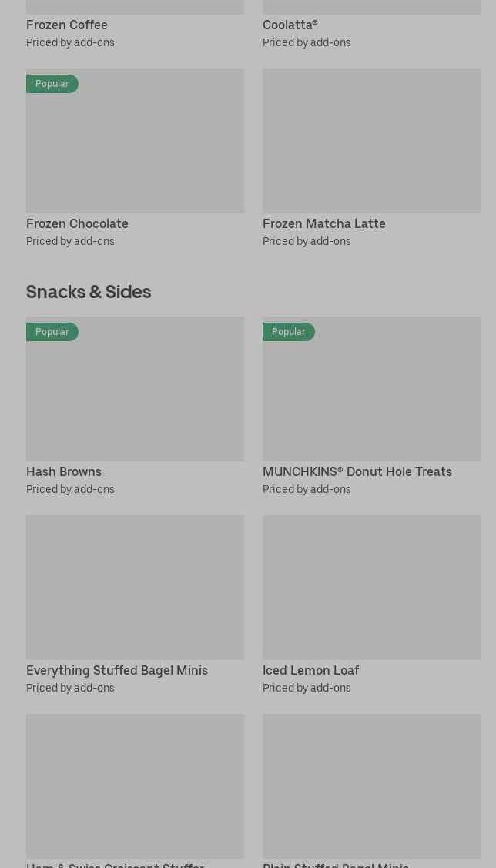Click Everything Stuffed Bagel Minis title
The height and width of the screenshot is (868, 496).
[117, 670]
